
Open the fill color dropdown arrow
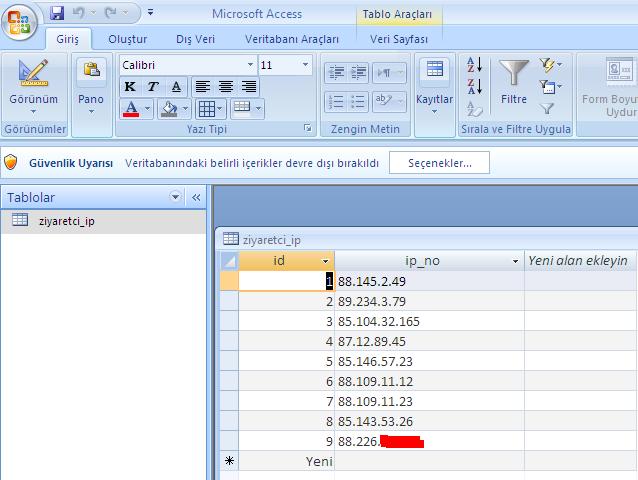(185, 109)
